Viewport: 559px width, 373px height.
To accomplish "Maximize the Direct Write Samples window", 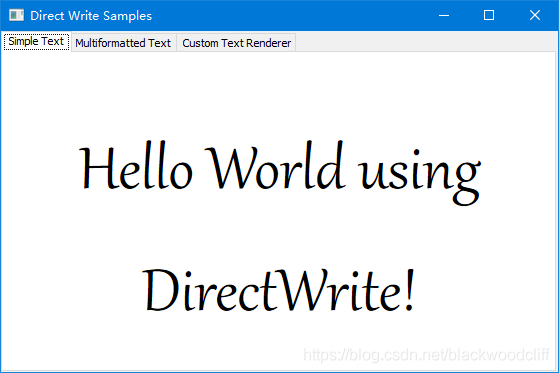I will tap(489, 15).
